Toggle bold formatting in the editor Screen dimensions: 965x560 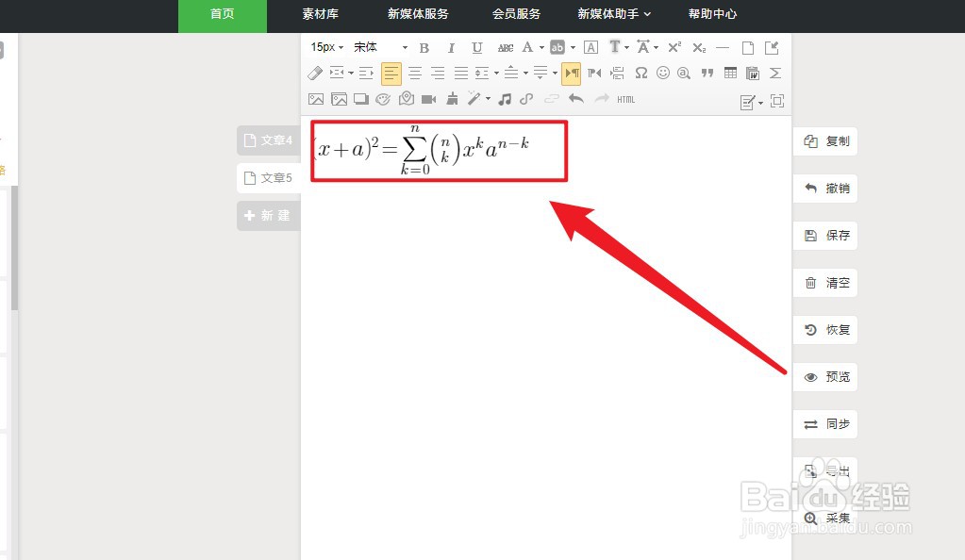pos(424,47)
